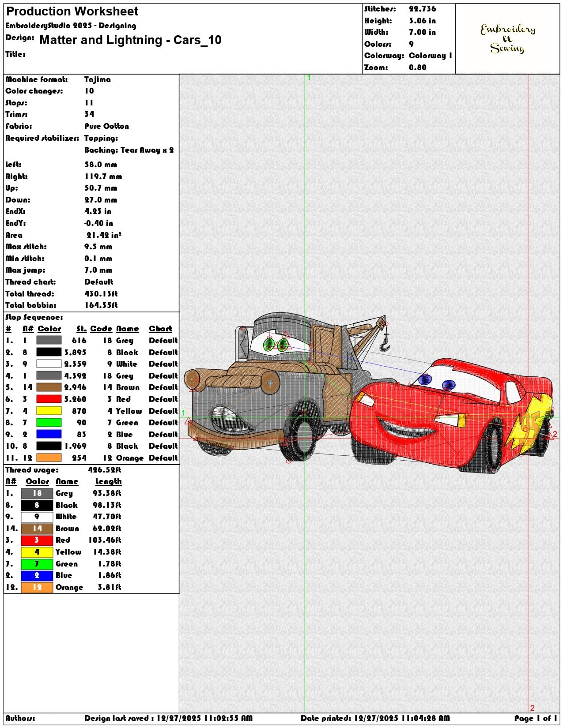The width and height of the screenshot is (563, 728).
Task: Select the design name 'Matter and Lightning - Cars_10'
Action: [130, 40]
